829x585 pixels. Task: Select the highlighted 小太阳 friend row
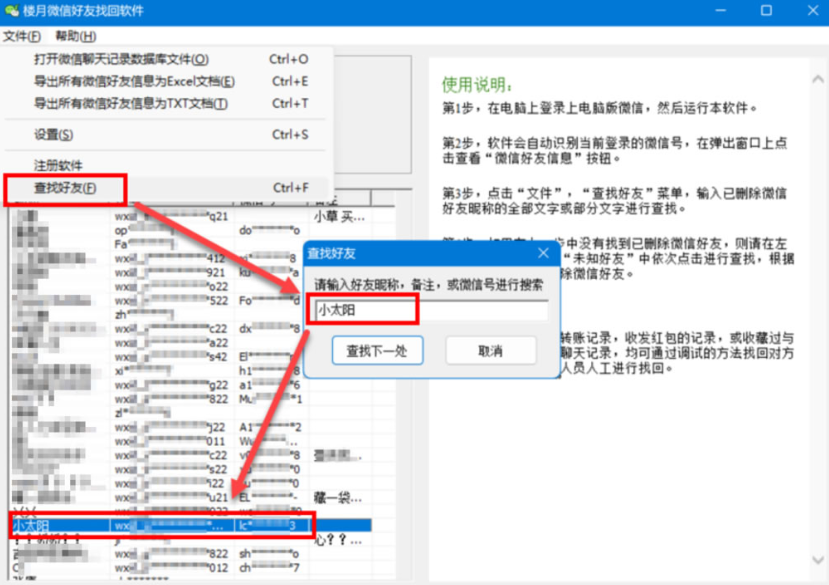[x=191, y=526]
